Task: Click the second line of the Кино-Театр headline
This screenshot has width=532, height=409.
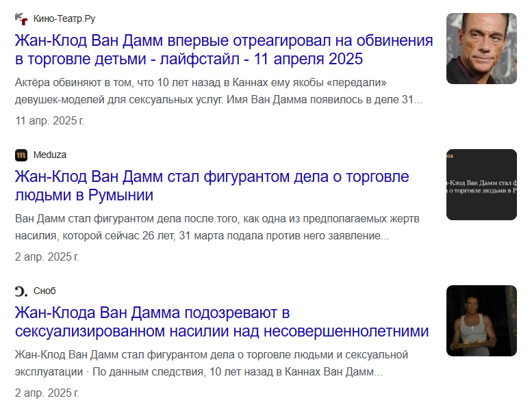Action: pos(189,59)
